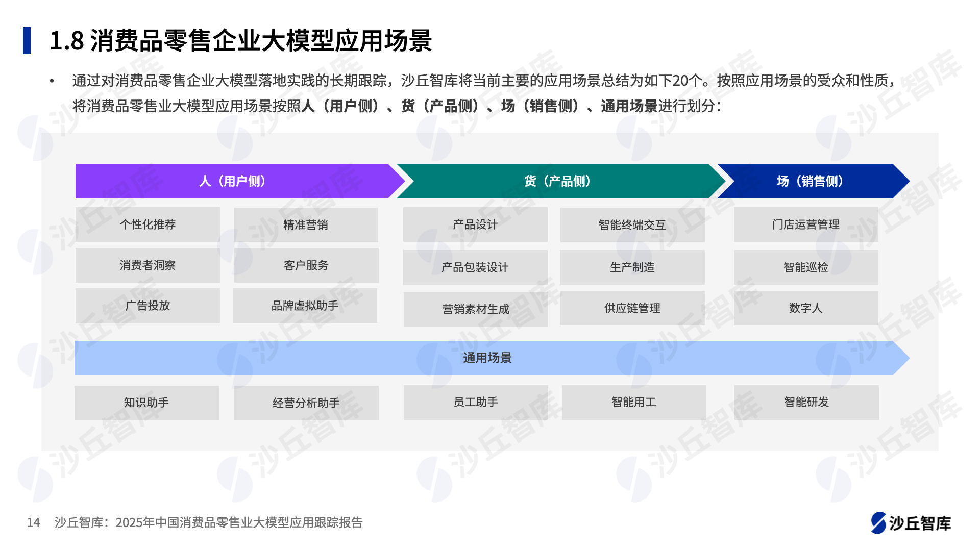Image resolution: width=980 pixels, height=551 pixels.
Task: Select the 货（产品侧）green arrow header
Action: (x=557, y=181)
